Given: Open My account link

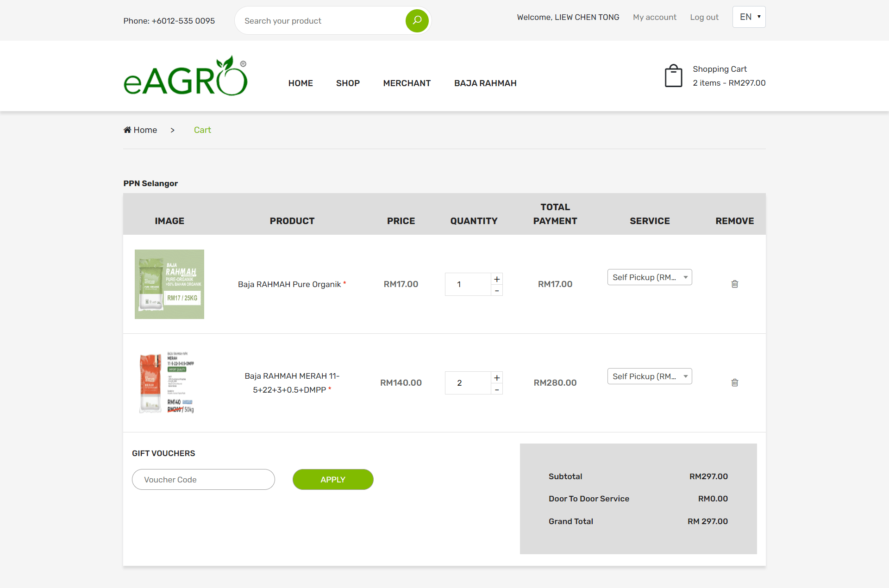Looking at the screenshot, I should click(x=655, y=17).
